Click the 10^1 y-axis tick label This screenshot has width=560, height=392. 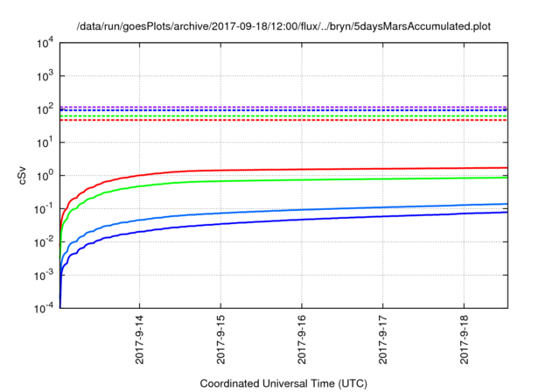tap(45, 143)
